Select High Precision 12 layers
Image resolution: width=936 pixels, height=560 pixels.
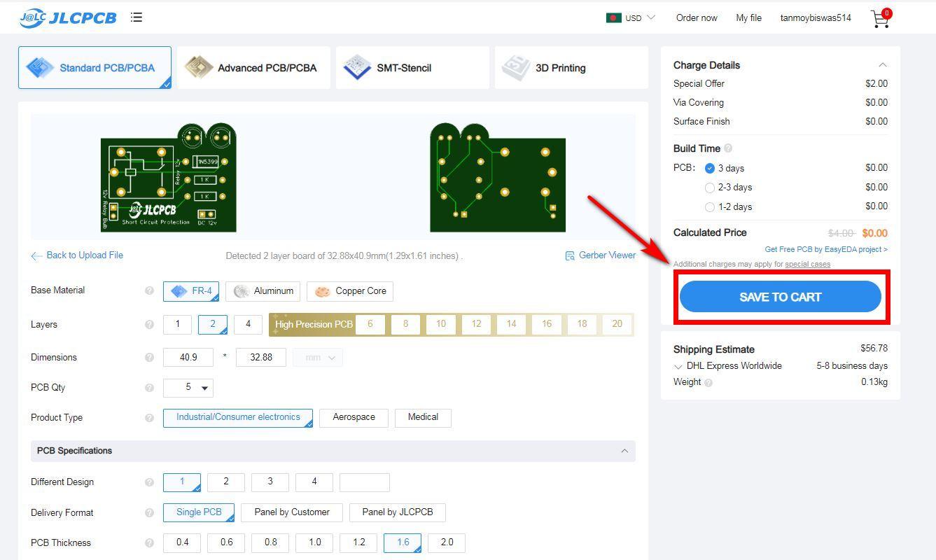[476, 324]
